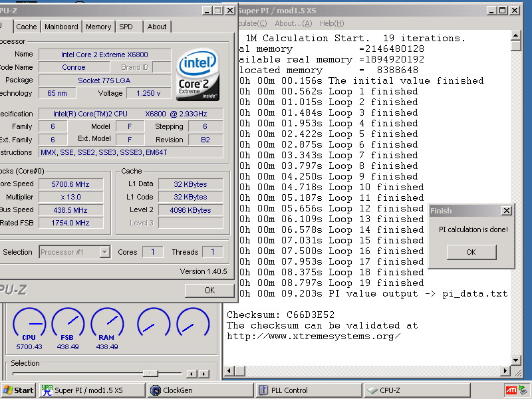This screenshot has height=399, width=532.
Task: Click the Multiplier value x 13.0
Action: coord(70,197)
